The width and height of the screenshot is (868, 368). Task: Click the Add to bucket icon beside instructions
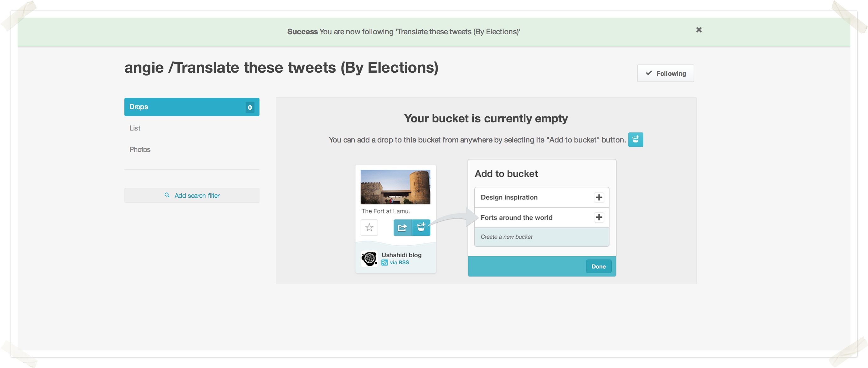[x=635, y=139]
